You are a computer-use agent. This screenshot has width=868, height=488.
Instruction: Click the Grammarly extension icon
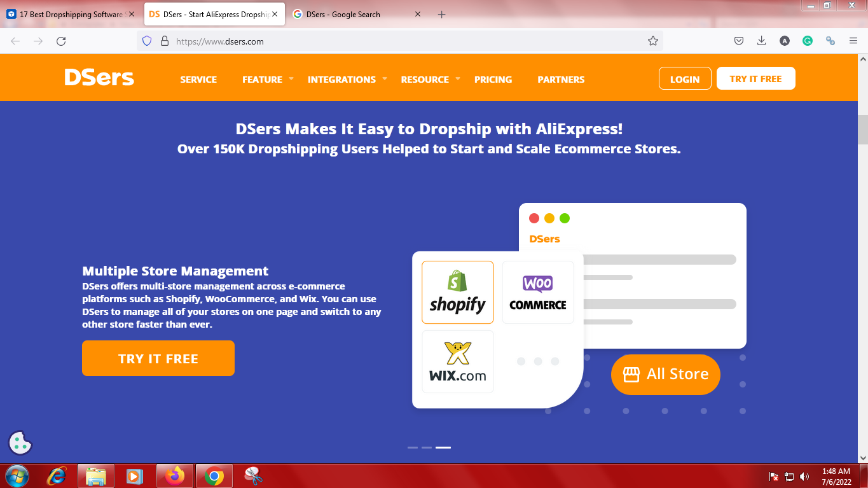tap(808, 41)
